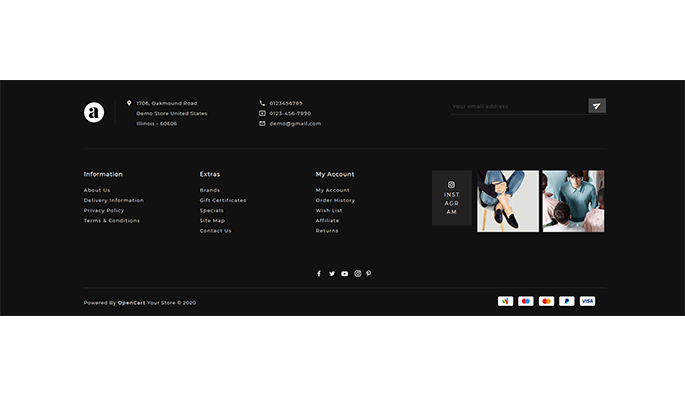The height and width of the screenshot is (396, 685).
Task: Click the Mastercard payment icon
Action: point(546,301)
